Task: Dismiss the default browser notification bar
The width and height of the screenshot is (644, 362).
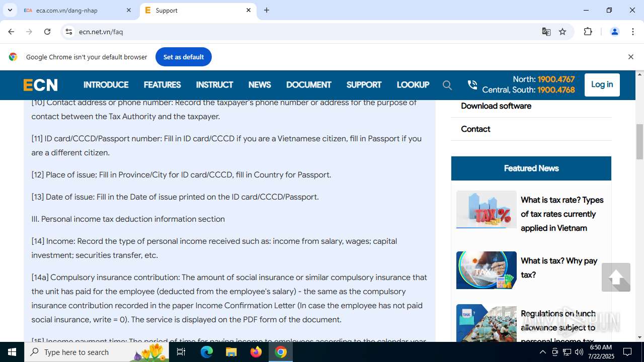Action: pos(630,57)
